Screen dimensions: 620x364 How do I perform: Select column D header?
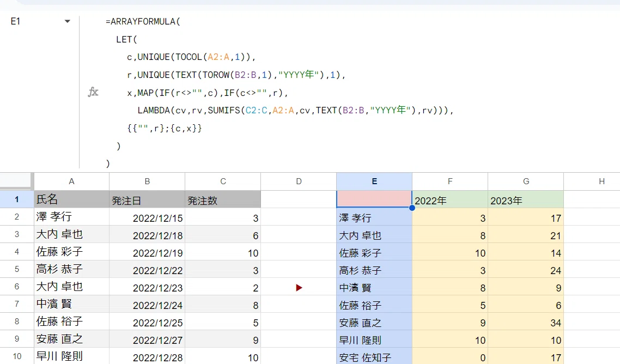click(299, 181)
